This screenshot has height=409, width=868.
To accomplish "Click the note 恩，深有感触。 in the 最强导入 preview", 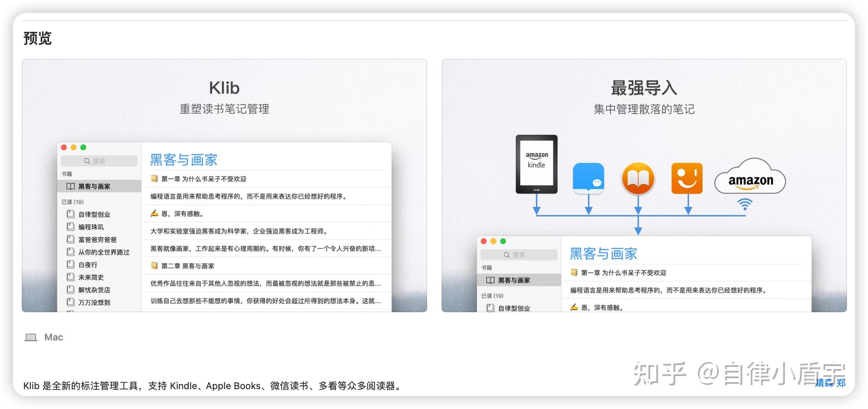I will pos(602,308).
